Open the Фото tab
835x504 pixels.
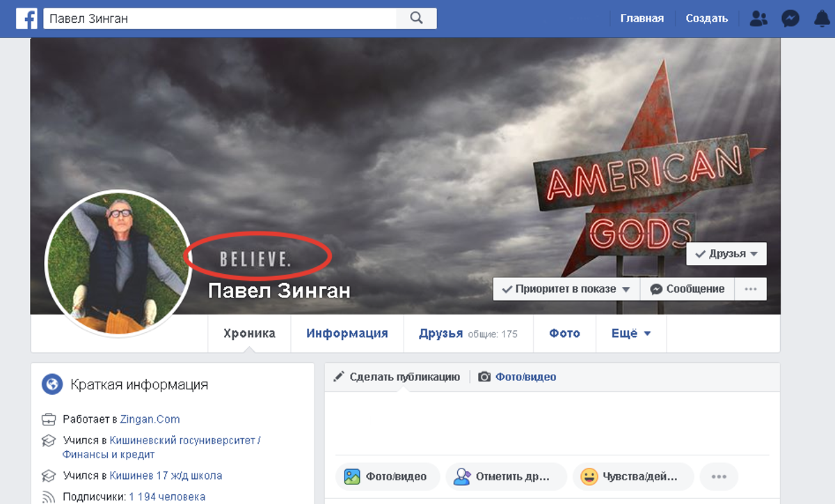564,334
